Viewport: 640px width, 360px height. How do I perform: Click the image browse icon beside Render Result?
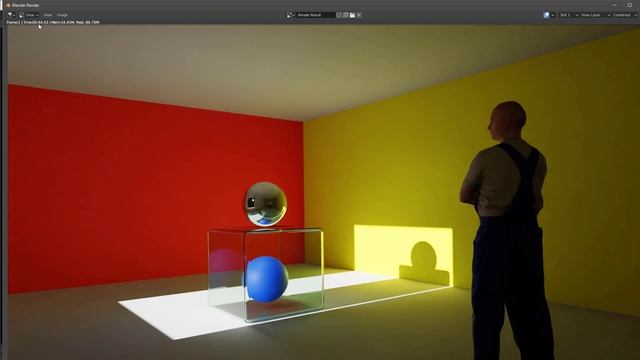pyautogui.click(x=291, y=15)
